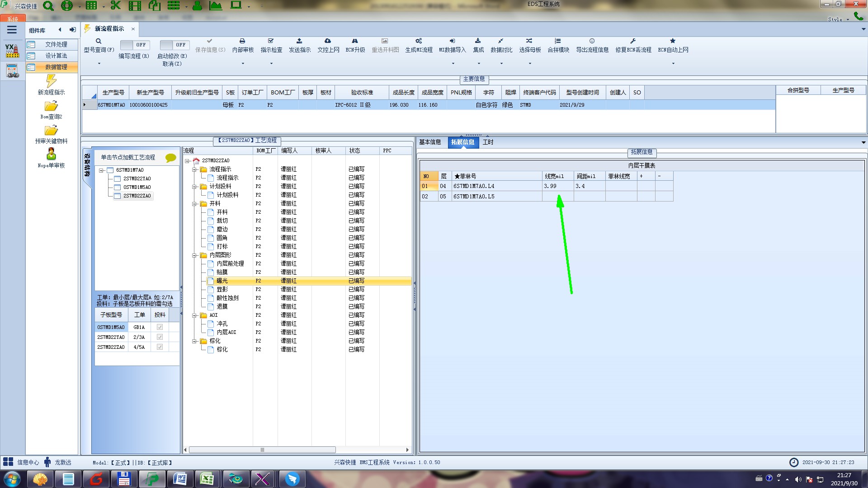Open the Bom查询2 folder icon
Viewport: 868px width, 488px height.
click(51, 106)
